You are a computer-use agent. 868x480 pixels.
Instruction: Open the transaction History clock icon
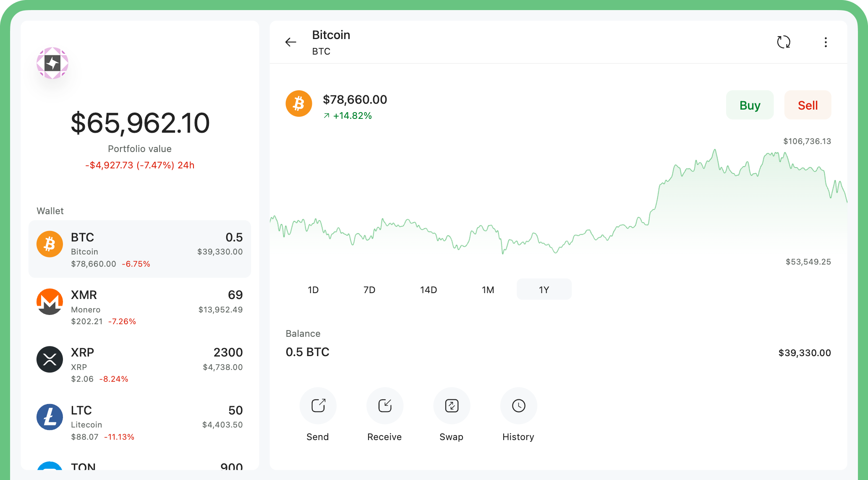pyautogui.click(x=518, y=406)
